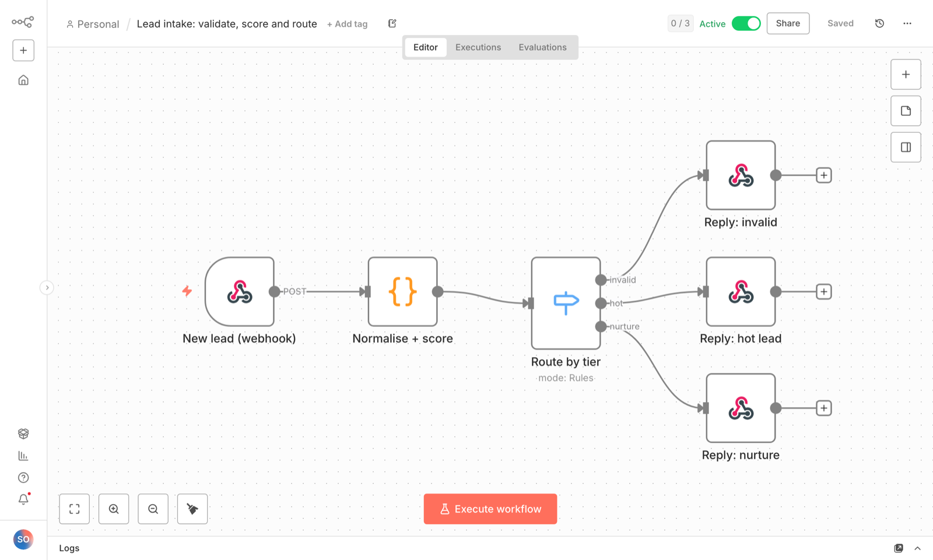Add a sticky note to canvas
Image resolution: width=933 pixels, height=560 pixels.
tap(906, 111)
